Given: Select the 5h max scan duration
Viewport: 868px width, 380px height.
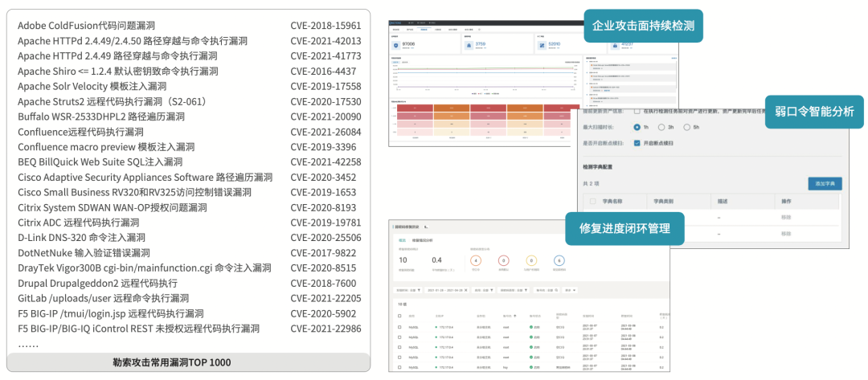Looking at the screenshot, I should pos(687,127).
